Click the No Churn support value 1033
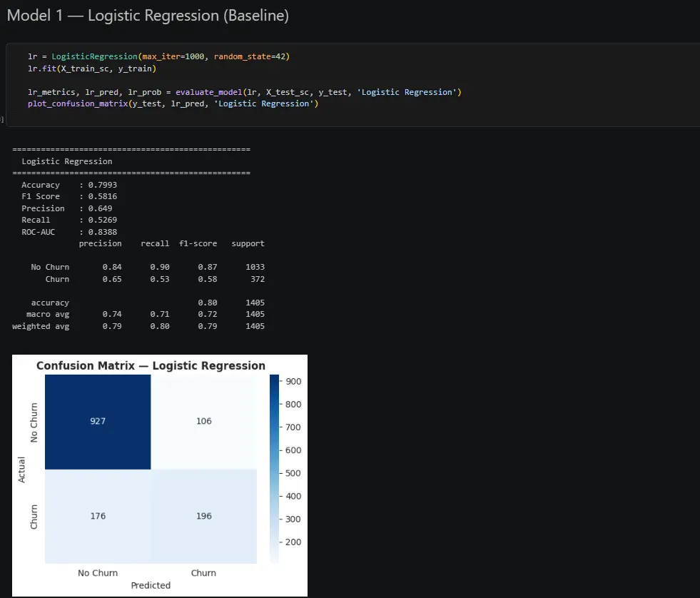Screen dimensions: 700x598 pyautogui.click(x=255, y=267)
